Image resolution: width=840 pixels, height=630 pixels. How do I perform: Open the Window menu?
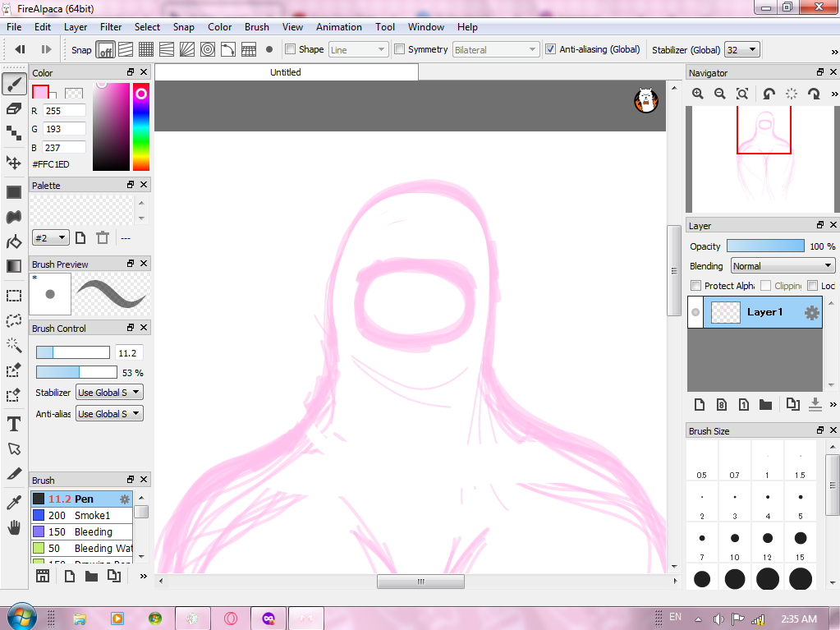pos(425,27)
